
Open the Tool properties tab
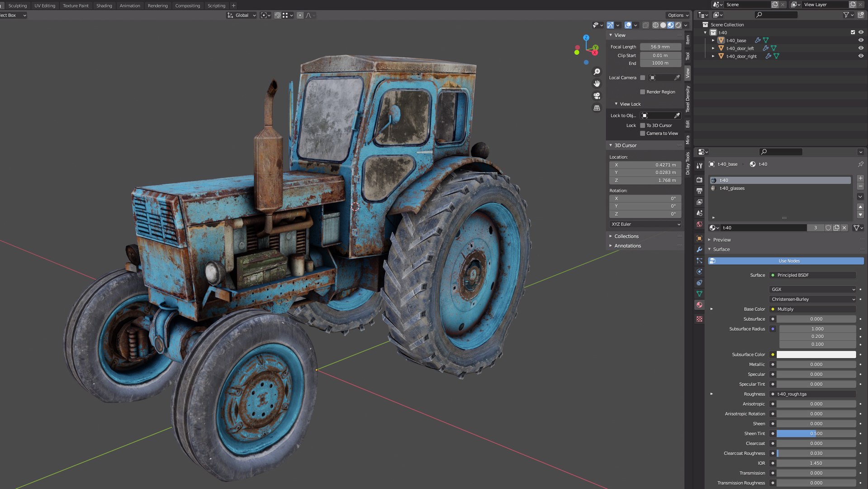tap(699, 166)
